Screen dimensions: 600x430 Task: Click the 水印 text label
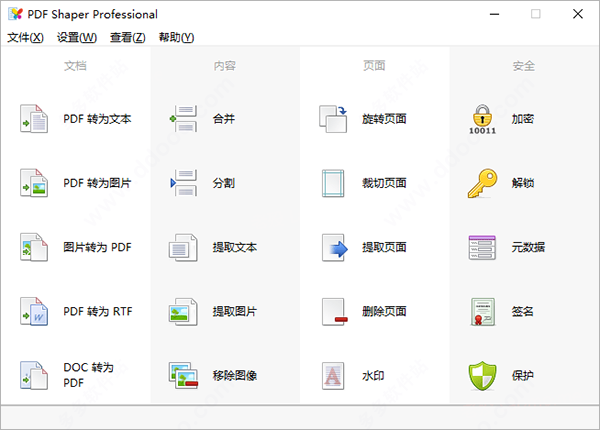[373, 375]
